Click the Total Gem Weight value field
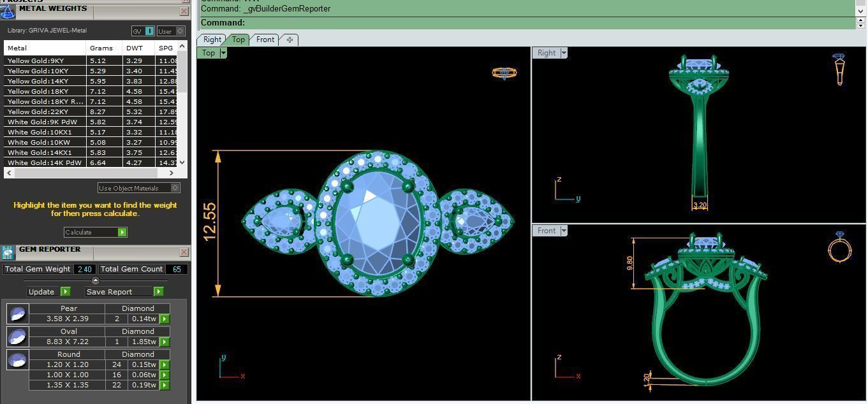This screenshot has height=404, width=868. 85,269
